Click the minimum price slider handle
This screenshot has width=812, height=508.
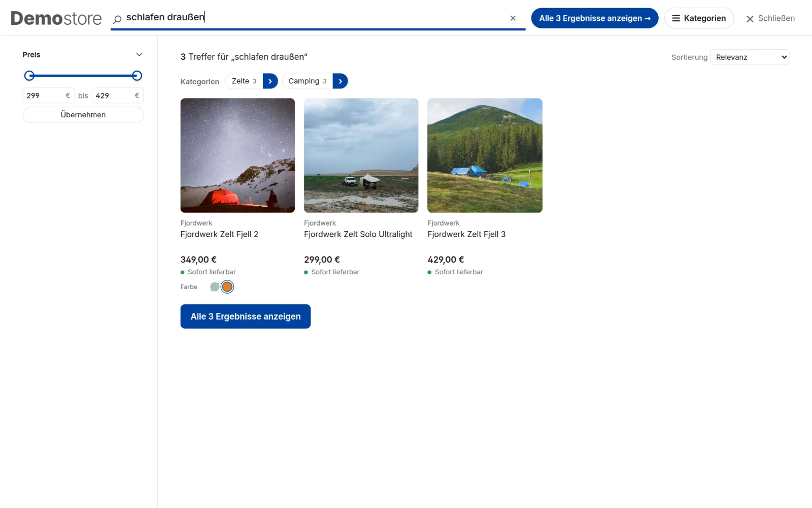[x=29, y=76]
